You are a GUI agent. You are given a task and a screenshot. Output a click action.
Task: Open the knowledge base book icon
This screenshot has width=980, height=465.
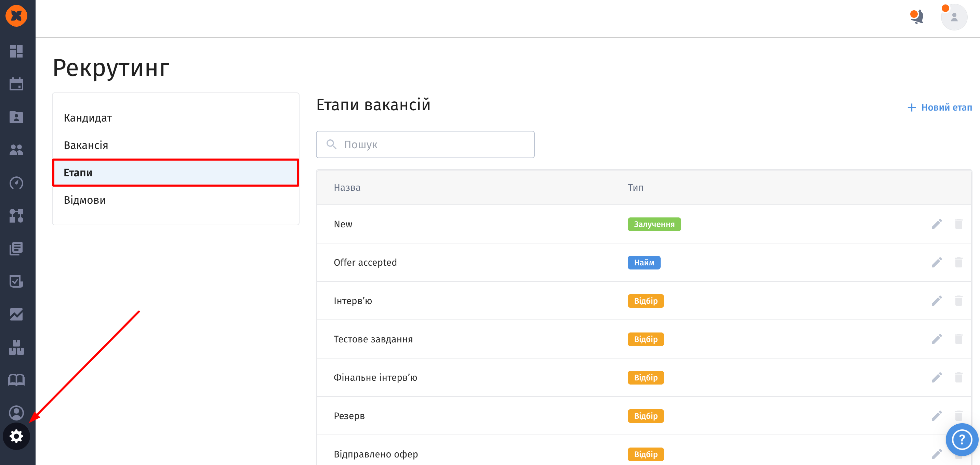pyautogui.click(x=16, y=380)
